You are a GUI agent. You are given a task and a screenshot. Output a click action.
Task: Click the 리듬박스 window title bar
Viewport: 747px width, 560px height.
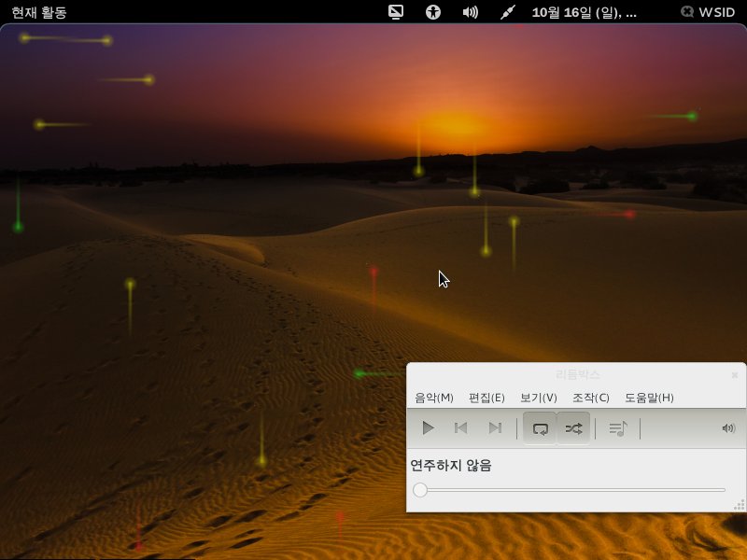[x=577, y=375]
